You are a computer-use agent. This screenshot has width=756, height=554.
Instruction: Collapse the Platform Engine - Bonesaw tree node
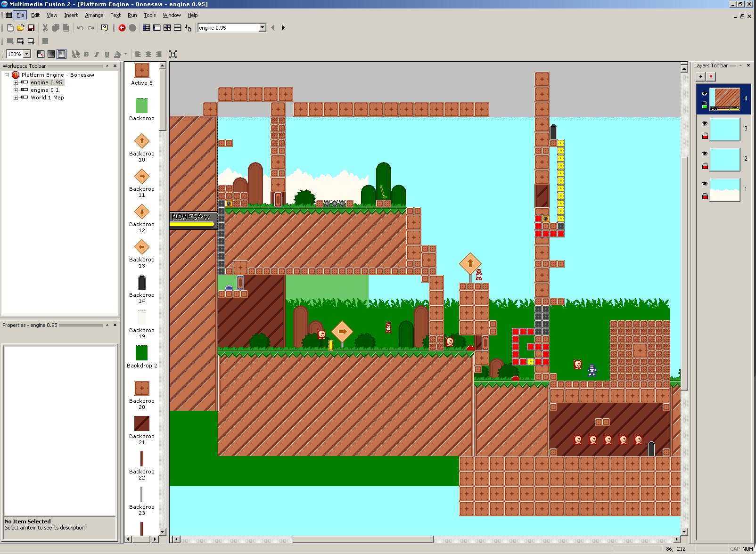(x=7, y=75)
